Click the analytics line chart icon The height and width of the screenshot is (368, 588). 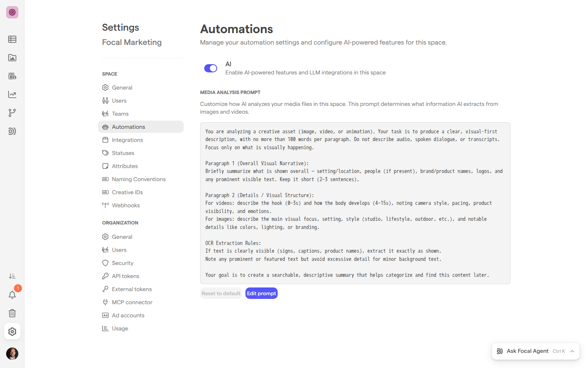[12, 94]
